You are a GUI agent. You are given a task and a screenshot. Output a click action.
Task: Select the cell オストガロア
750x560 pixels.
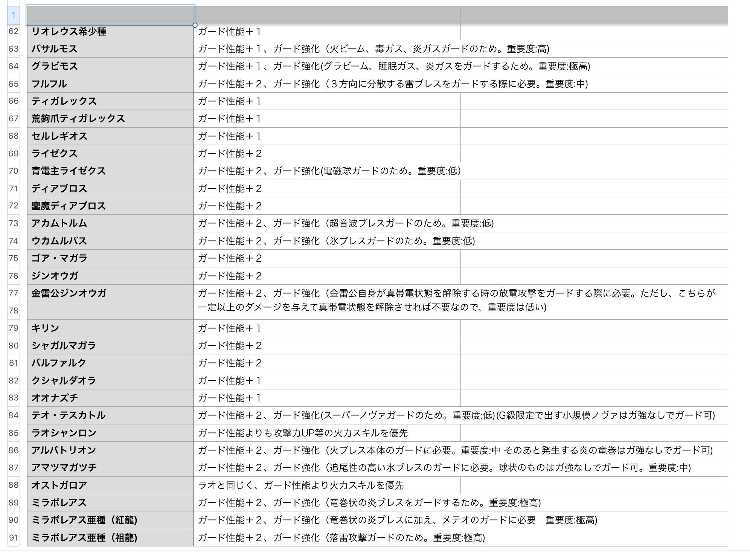[x=110, y=485]
